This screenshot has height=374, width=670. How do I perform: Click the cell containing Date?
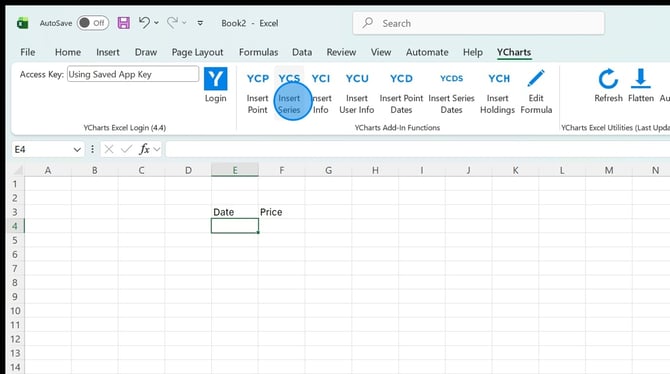pos(235,212)
